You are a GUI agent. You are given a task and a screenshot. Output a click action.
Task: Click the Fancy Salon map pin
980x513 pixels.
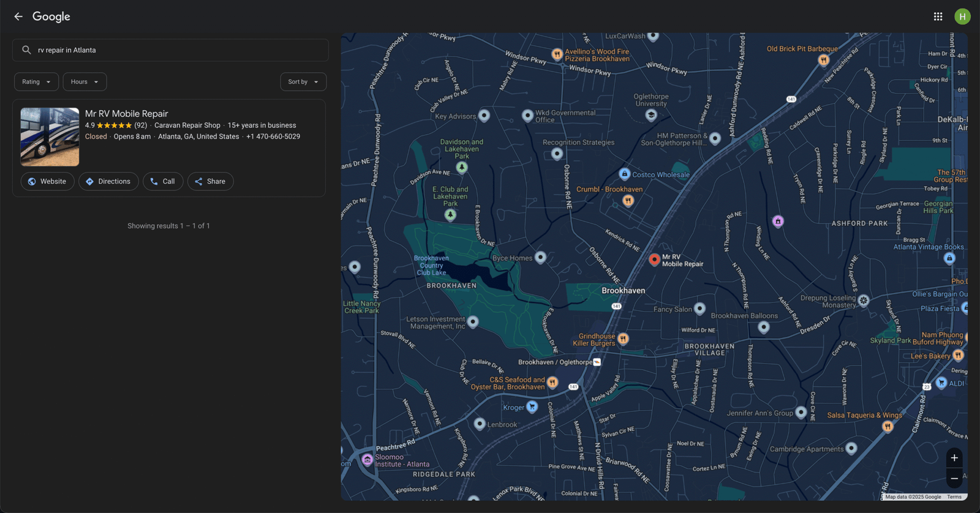pos(699,309)
